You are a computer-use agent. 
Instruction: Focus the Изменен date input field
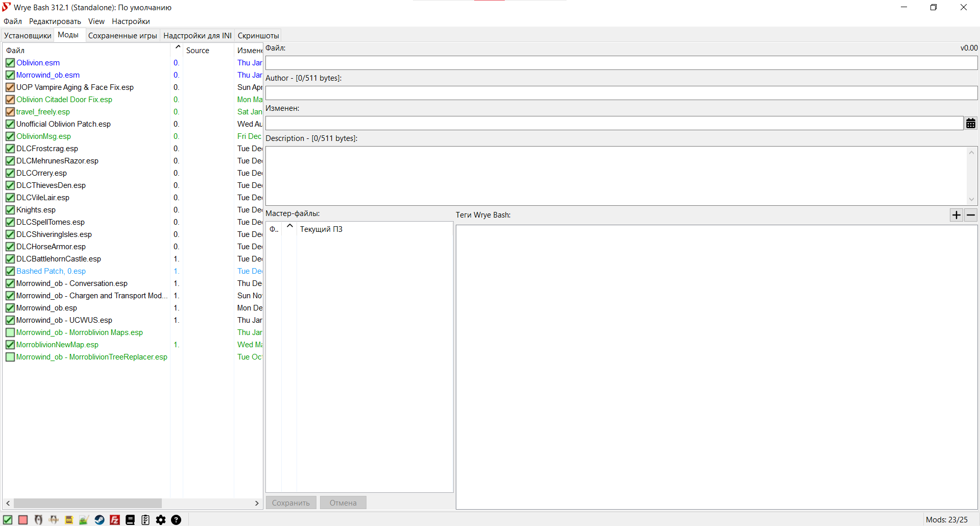pos(614,123)
